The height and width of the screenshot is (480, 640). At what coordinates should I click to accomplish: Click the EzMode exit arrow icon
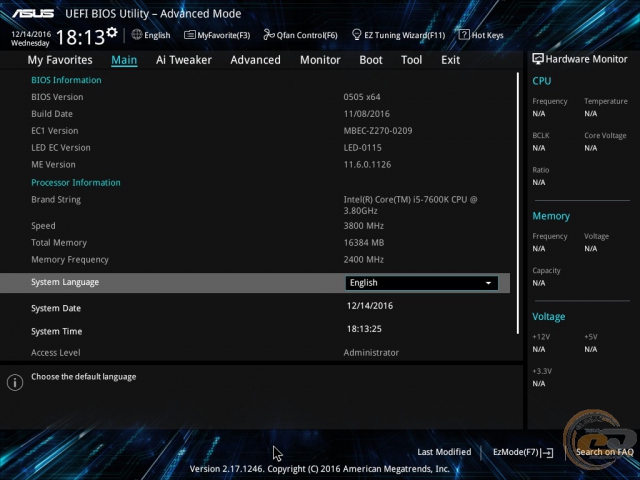point(547,453)
